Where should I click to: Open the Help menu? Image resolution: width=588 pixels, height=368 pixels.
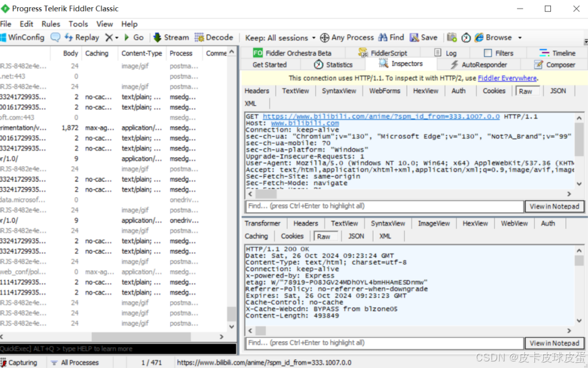pos(129,24)
